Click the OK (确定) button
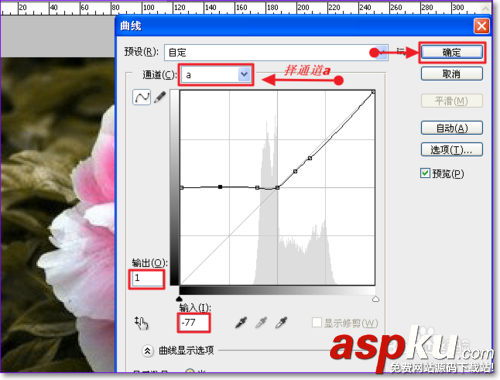Viewport: 500px width, 380px height. click(452, 52)
